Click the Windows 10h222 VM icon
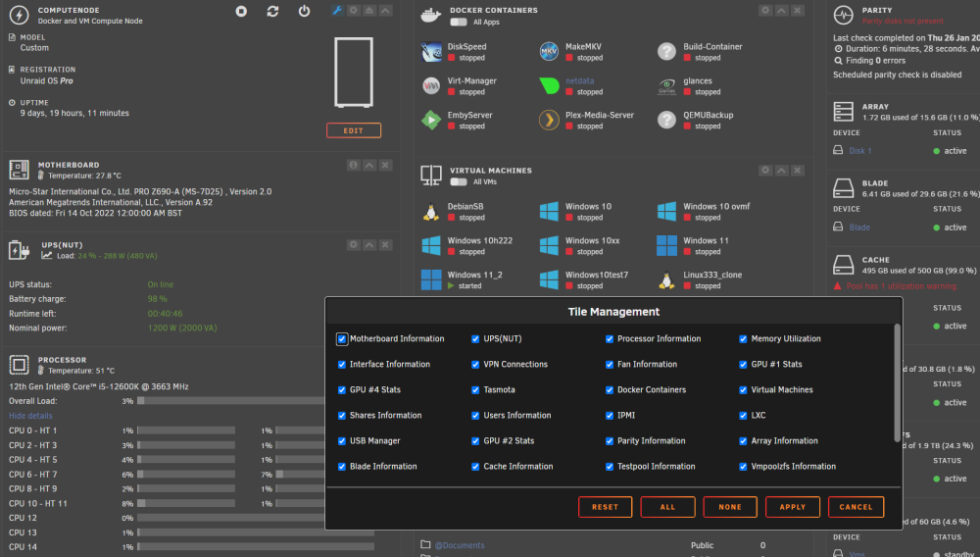The image size is (980, 557). pos(431,246)
